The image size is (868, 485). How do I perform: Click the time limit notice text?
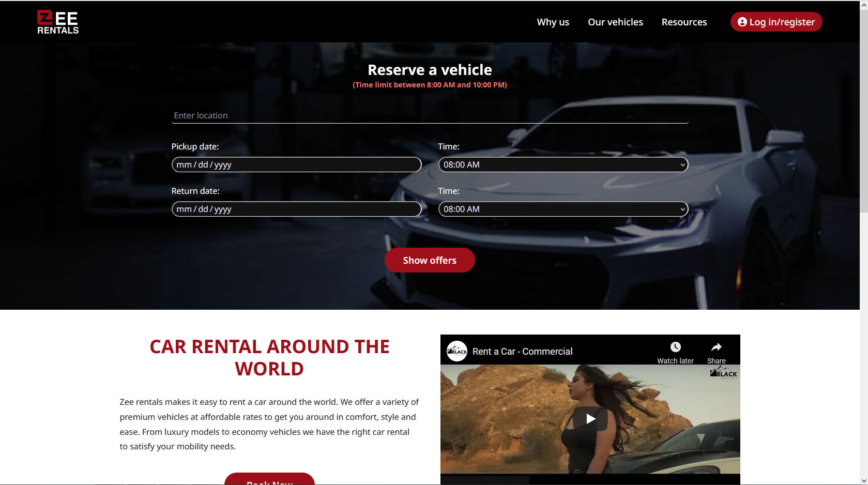pyautogui.click(x=430, y=85)
